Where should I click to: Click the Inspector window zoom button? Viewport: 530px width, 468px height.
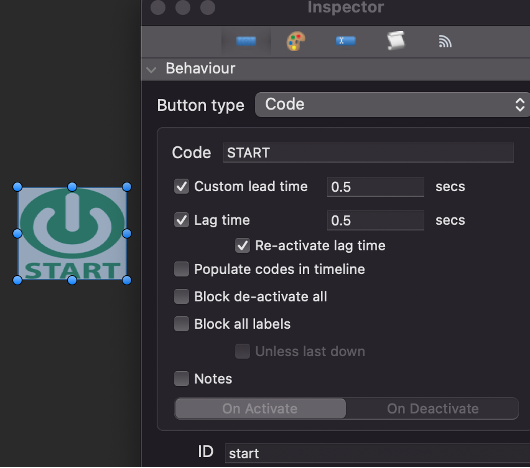click(208, 7)
